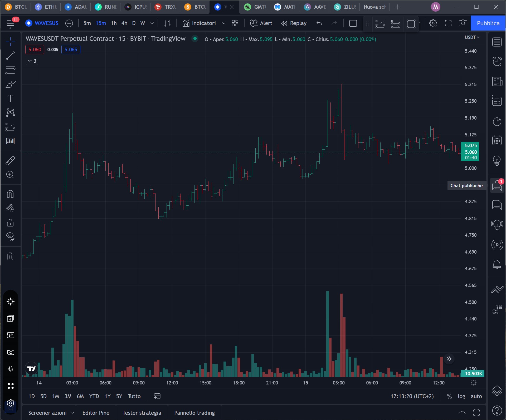Switch to the ETH browser tab
This screenshot has width=506, height=420.
tap(46, 7)
